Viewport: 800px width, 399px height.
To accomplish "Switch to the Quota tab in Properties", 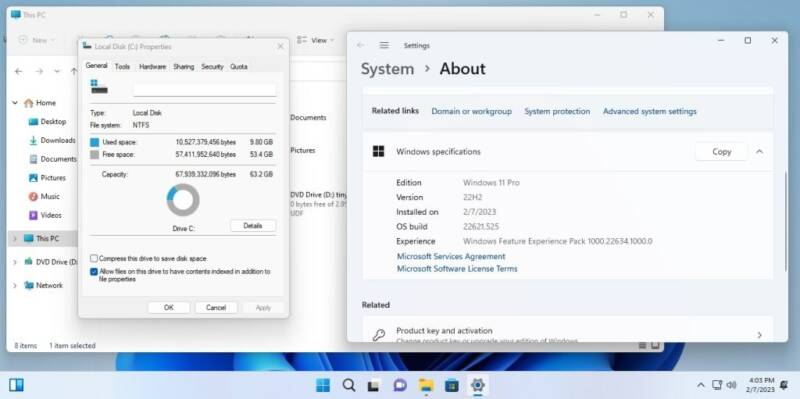I will click(239, 66).
